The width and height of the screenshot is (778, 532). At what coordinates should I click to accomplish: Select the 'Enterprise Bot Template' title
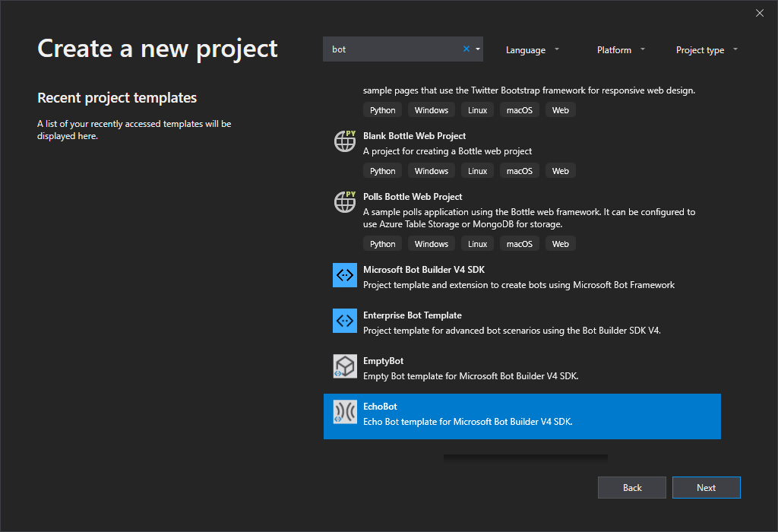pos(413,315)
